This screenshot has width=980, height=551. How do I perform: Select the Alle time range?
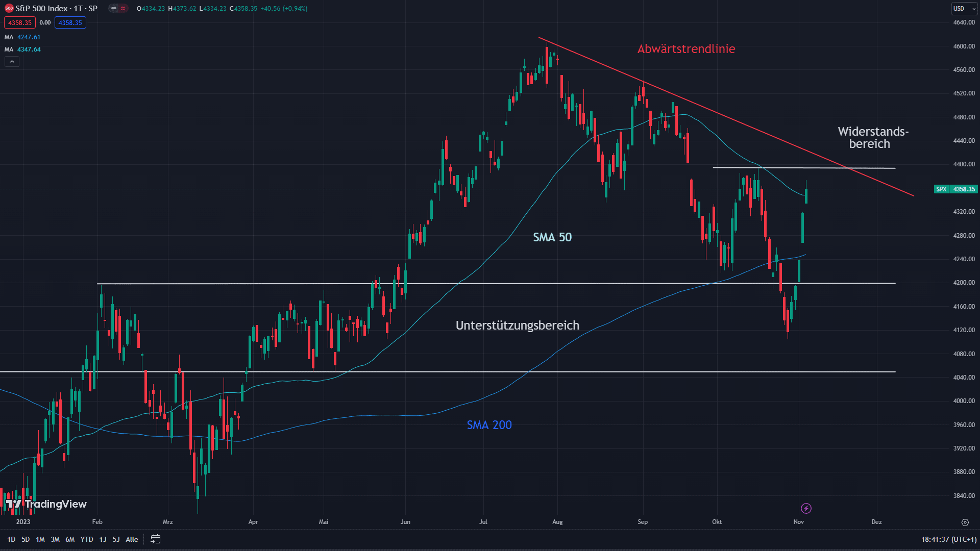point(132,539)
